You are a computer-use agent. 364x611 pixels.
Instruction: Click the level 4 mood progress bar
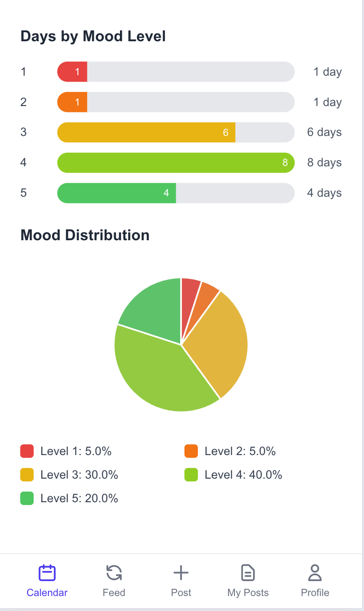(x=176, y=162)
